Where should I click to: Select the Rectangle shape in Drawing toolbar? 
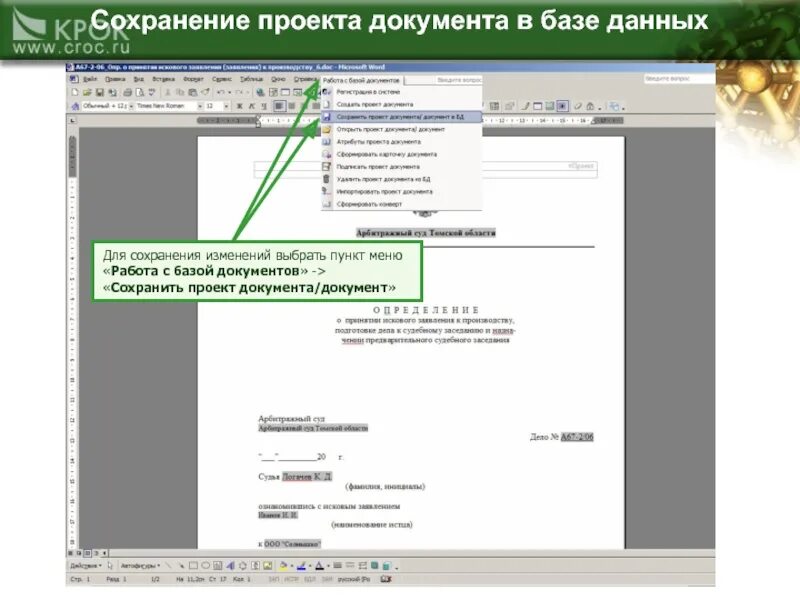pos(193,565)
